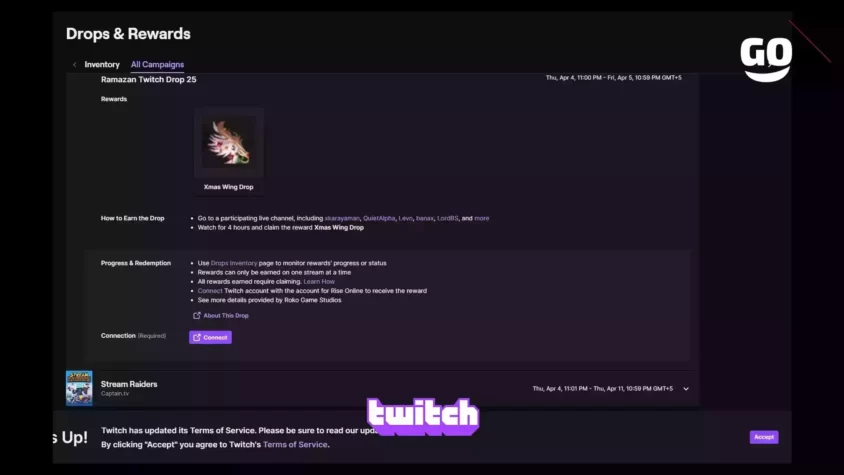
Task: Open the Drops Inventory link
Action: [234, 263]
